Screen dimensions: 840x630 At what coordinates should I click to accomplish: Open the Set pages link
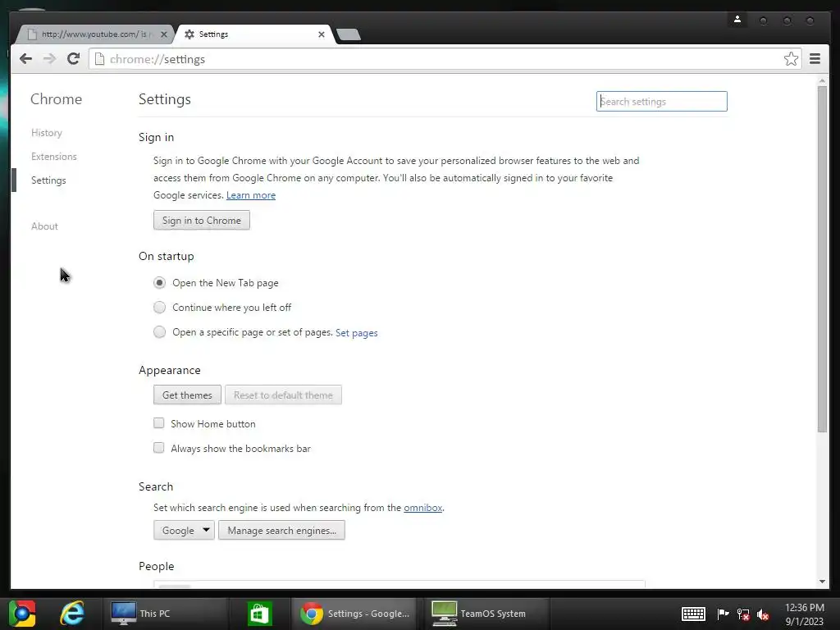click(356, 333)
